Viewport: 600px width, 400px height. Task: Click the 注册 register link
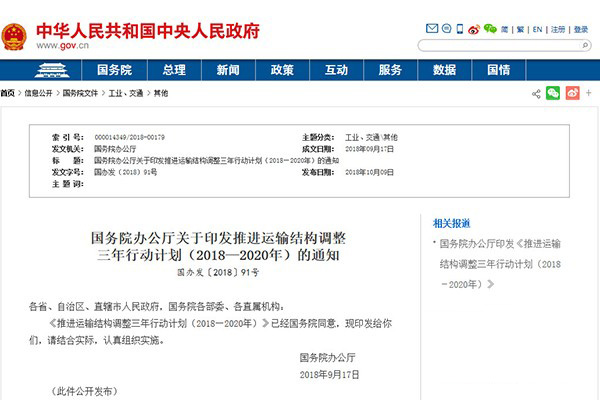pos(558,30)
